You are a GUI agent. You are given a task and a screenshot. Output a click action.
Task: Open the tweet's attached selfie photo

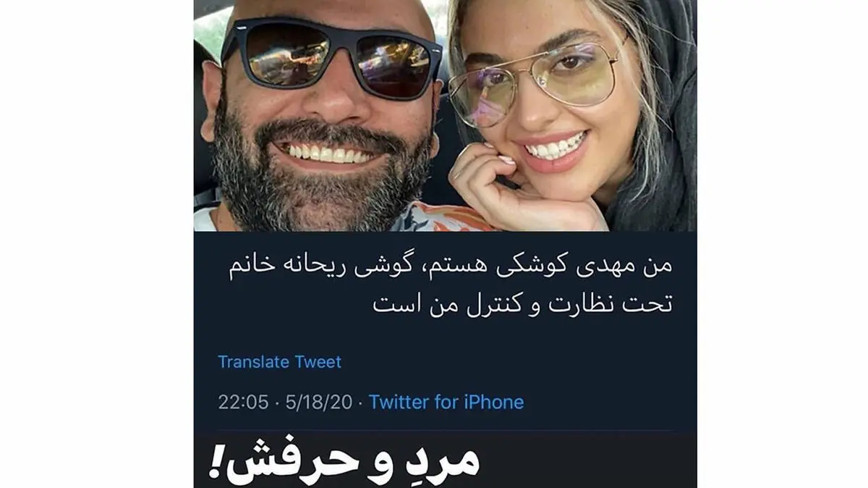click(x=445, y=116)
